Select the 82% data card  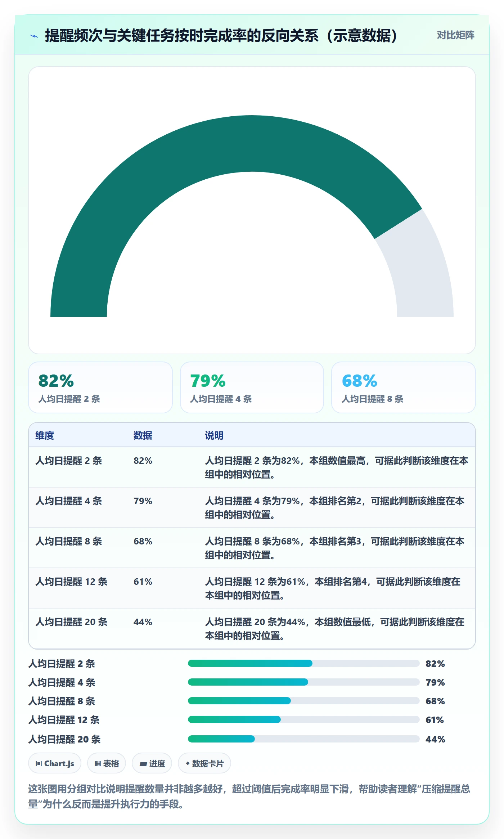pyautogui.click(x=100, y=387)
